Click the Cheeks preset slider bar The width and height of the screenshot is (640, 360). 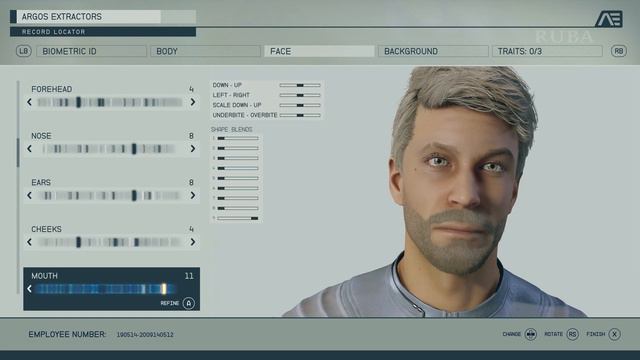pyautogui.click(x=110, y=242)
